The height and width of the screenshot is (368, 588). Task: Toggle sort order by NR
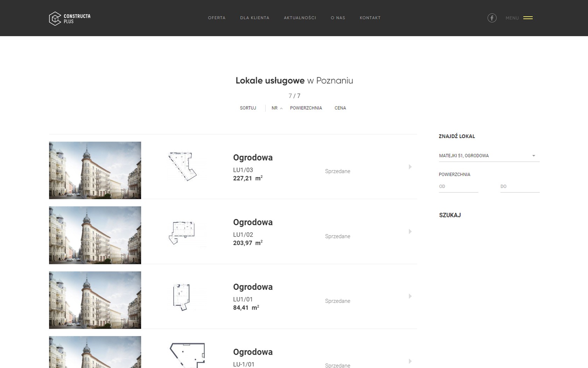click(276, 108)
